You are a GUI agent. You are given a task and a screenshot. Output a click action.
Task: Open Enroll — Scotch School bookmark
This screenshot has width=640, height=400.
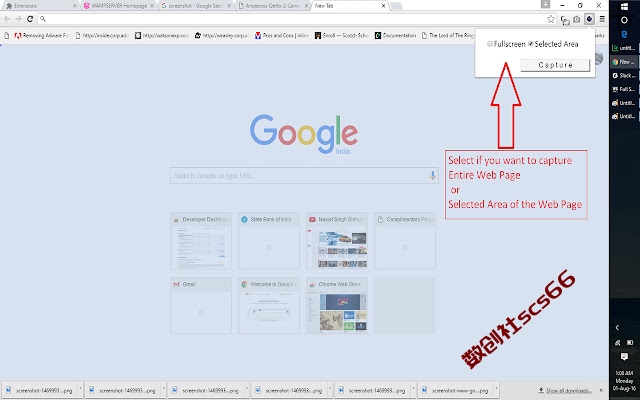pos(342,36)
